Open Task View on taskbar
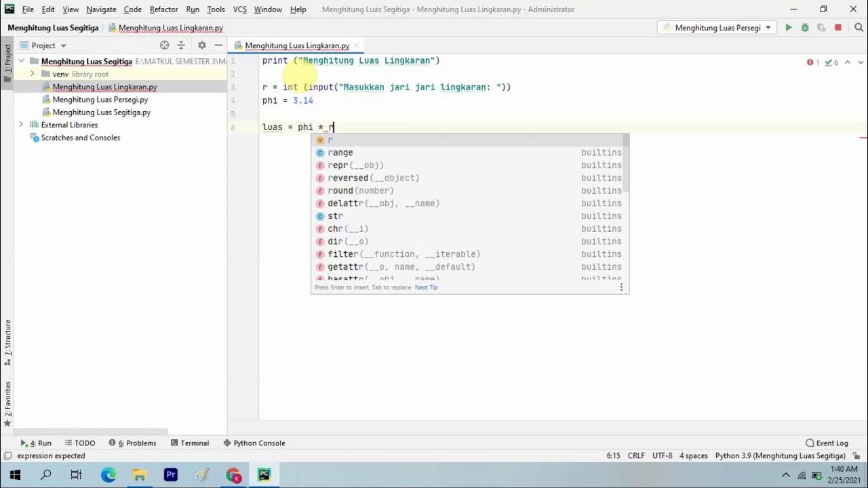 (76, 475)
